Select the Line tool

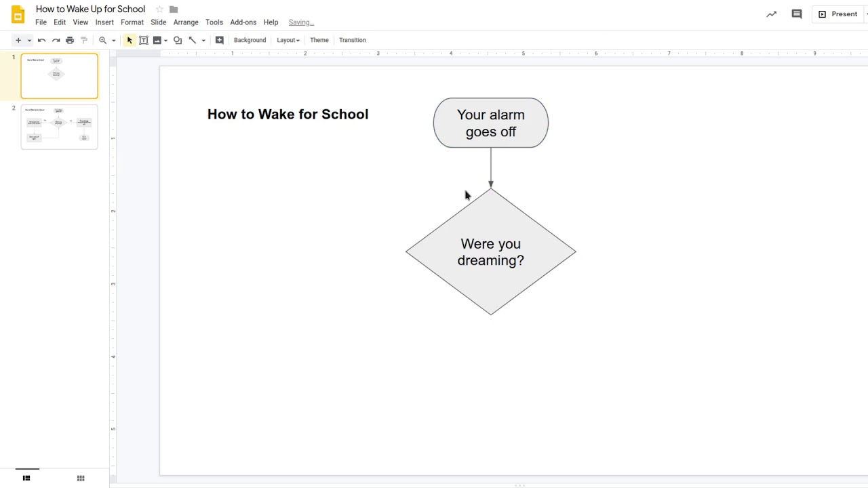pos(193,40)
